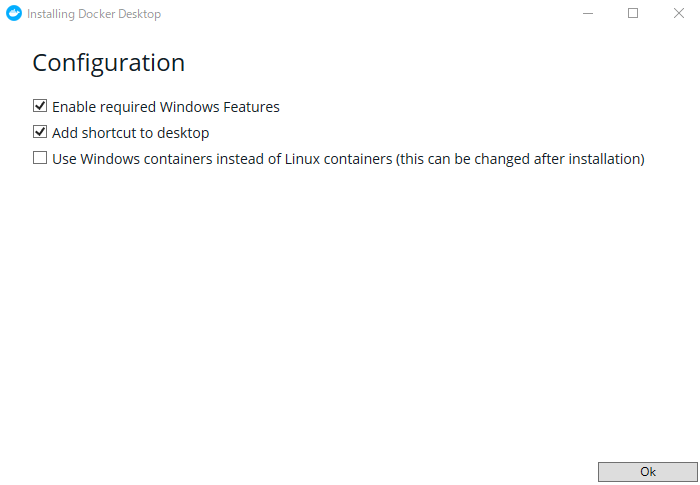Enable Use Windows containers checkbox

40,158
